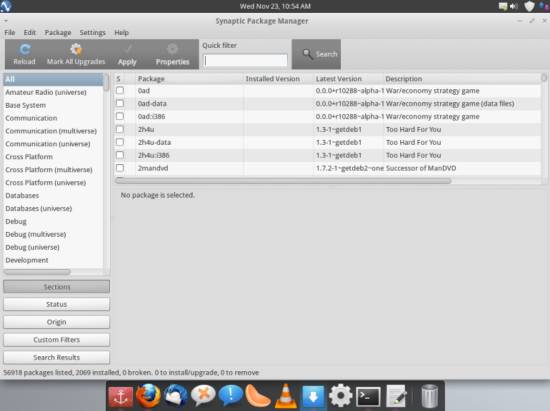Toggle status checkbox for 2h4u-data
550x411 pixels.
pyautogui.click(x=120, y=142)
